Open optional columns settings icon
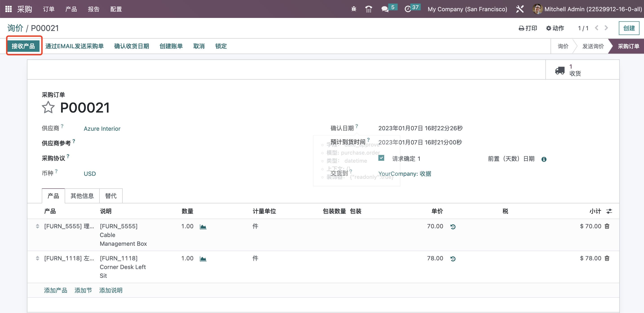The width and height of the screenshot is (644, 313). coord(609,211)
